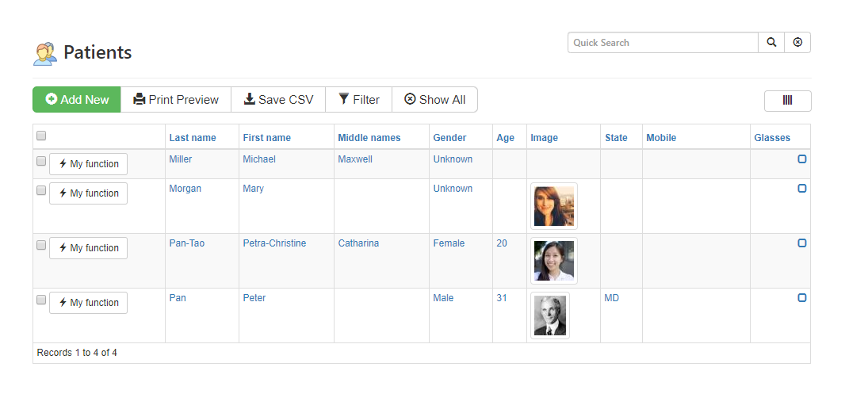The height and width of the screenshot is (413, 868).
Task: Select the Pan-Tao row checkbox
Action: coord(41,245)
